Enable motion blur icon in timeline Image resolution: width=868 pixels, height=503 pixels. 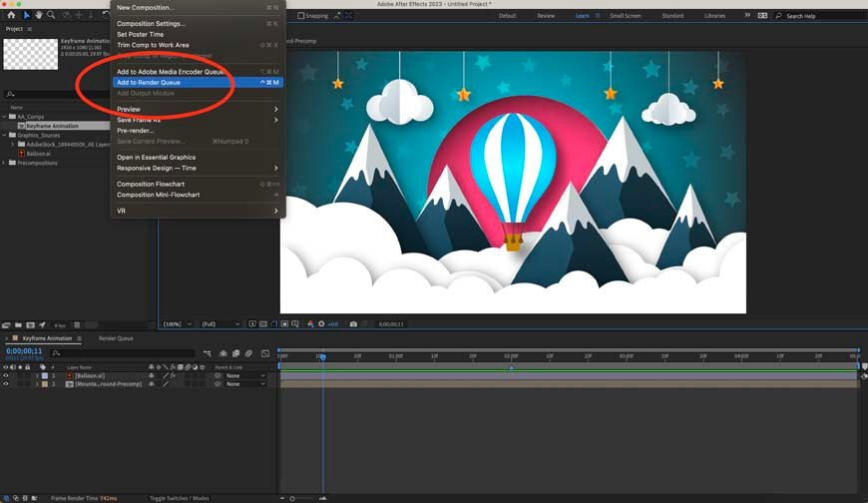point(248,353)
